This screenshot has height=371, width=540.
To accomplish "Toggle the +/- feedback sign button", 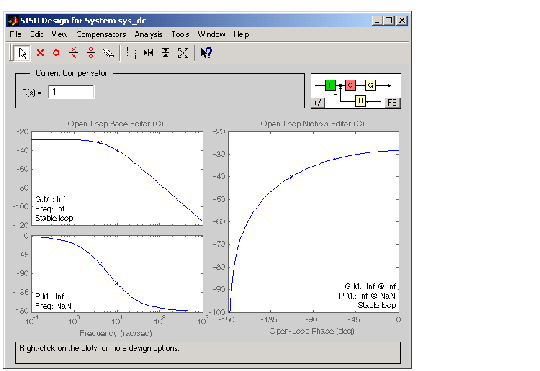I will tap(318, 103).
